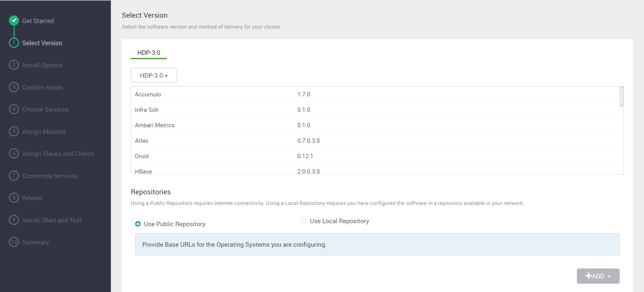Click the step 2 circle icon for Install Options
Image resolution: width=644 pixels, height=292 pixels.
(14, 65)
